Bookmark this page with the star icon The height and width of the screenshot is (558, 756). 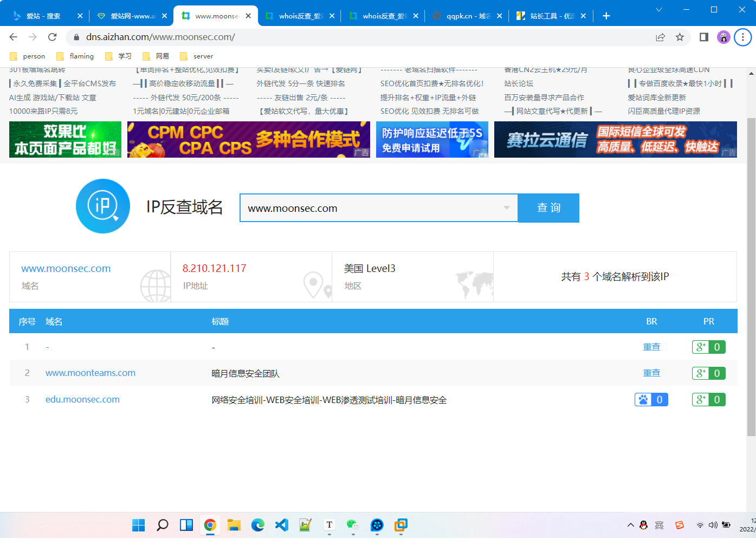coord(680,37)
